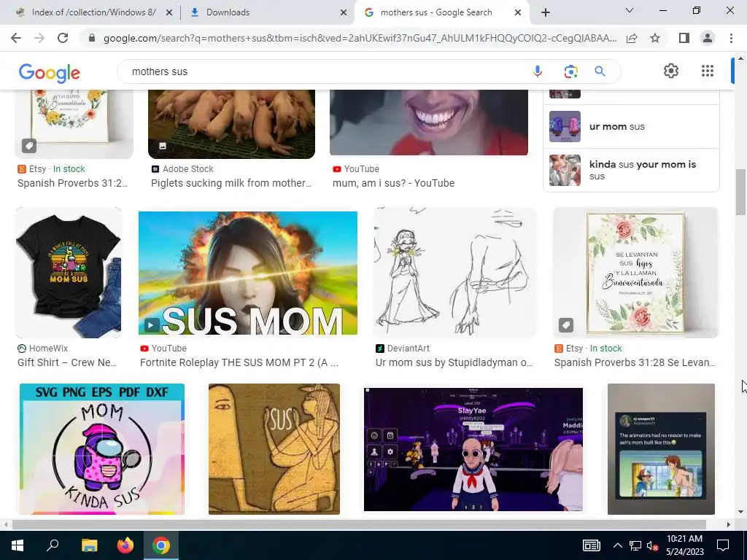
Task: Click the product tag icon on floral print
Action: point(566,325)
